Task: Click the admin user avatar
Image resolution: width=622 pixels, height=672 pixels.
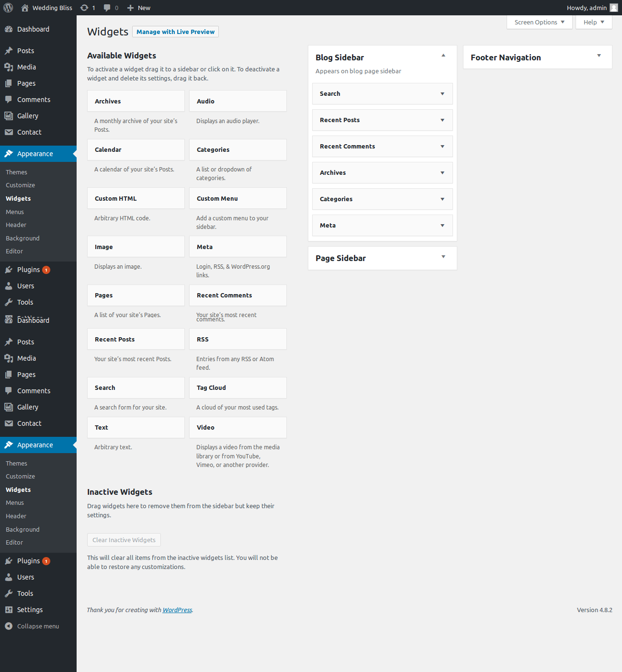Action: click(613, 8)
